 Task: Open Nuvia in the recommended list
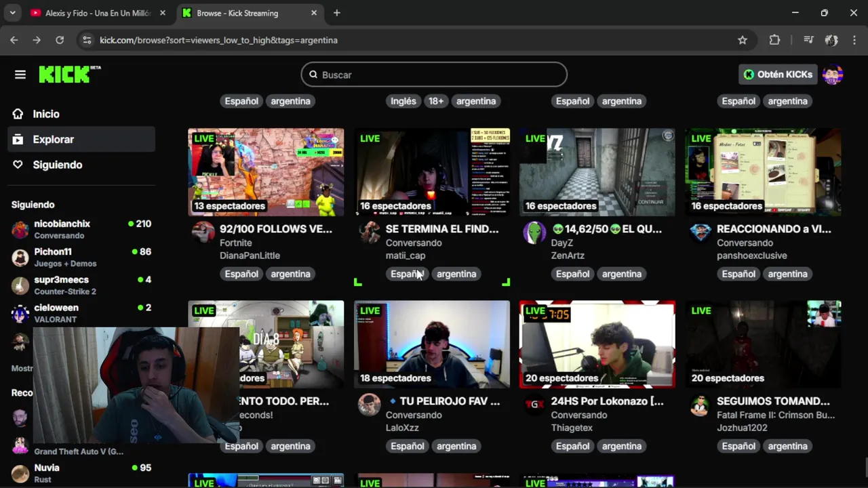[x=81, y=473]
